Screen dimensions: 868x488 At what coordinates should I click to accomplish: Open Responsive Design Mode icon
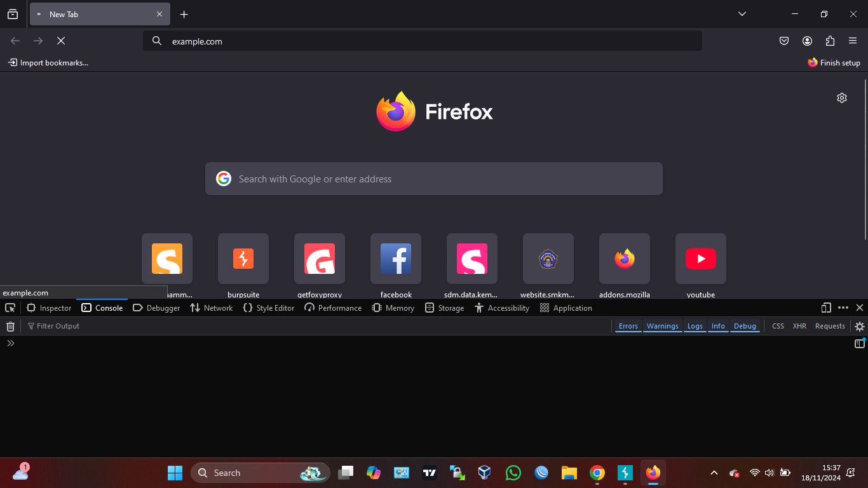[826, 308]
